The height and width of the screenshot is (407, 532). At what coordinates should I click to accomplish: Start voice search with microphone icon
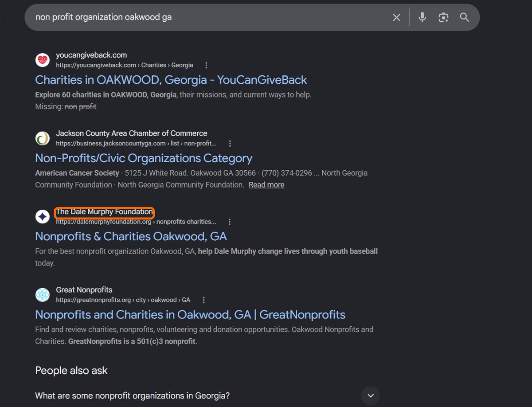[x=422, y=17]
